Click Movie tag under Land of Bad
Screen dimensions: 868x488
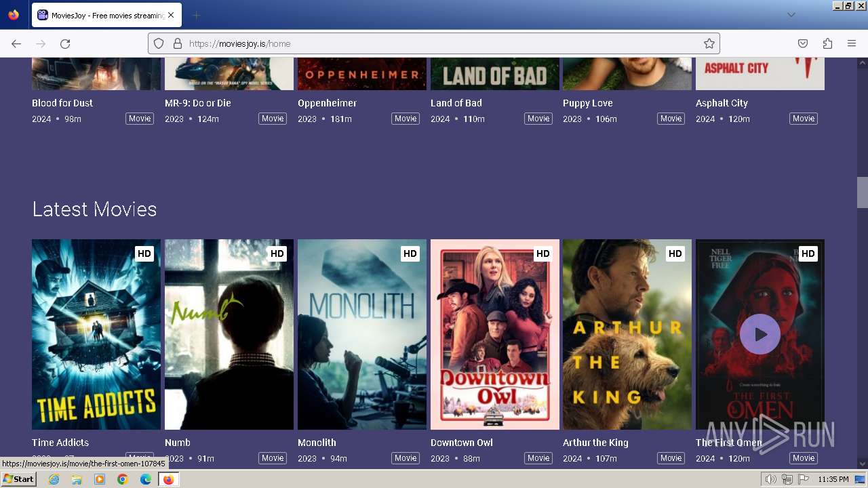pyautogui.click(x=538, y=119)
